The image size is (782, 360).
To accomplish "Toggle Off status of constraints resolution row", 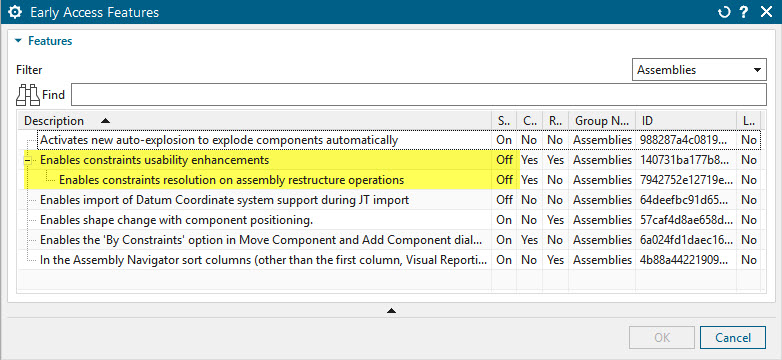I will (x=504, y=180).
